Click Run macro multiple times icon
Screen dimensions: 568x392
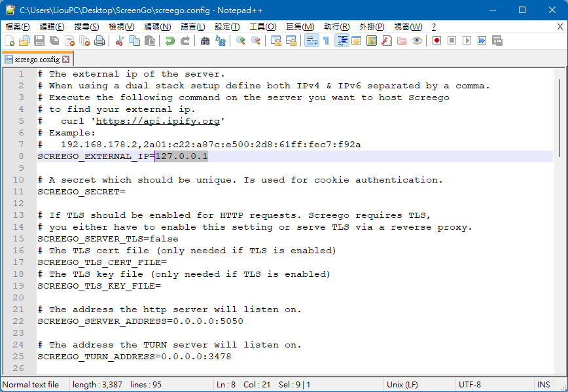[482, 41]
